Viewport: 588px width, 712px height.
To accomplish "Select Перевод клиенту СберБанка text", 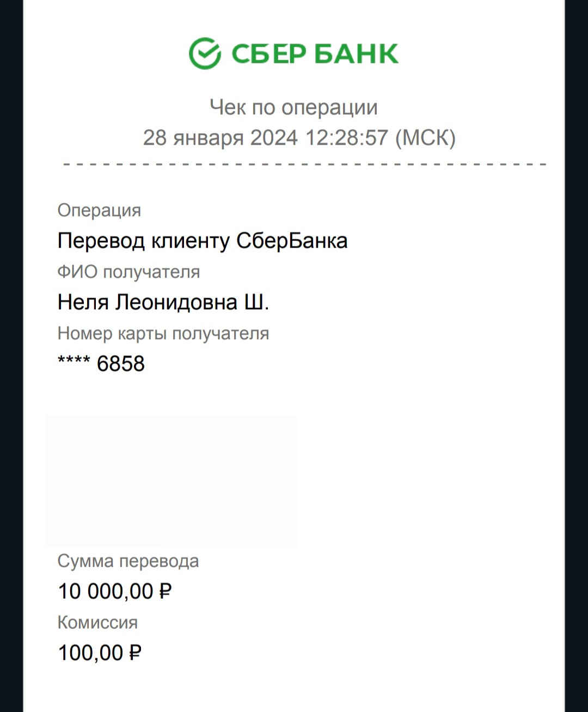I will coord(202,241).
